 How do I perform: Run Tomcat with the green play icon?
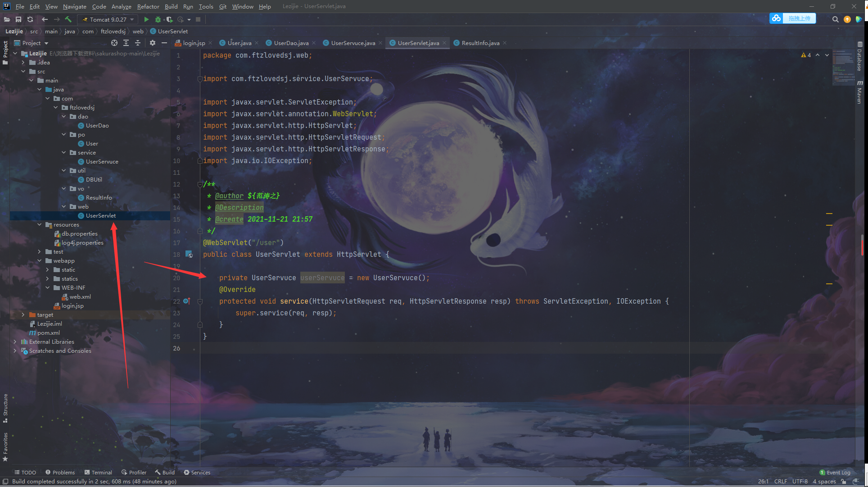[146, 19]
